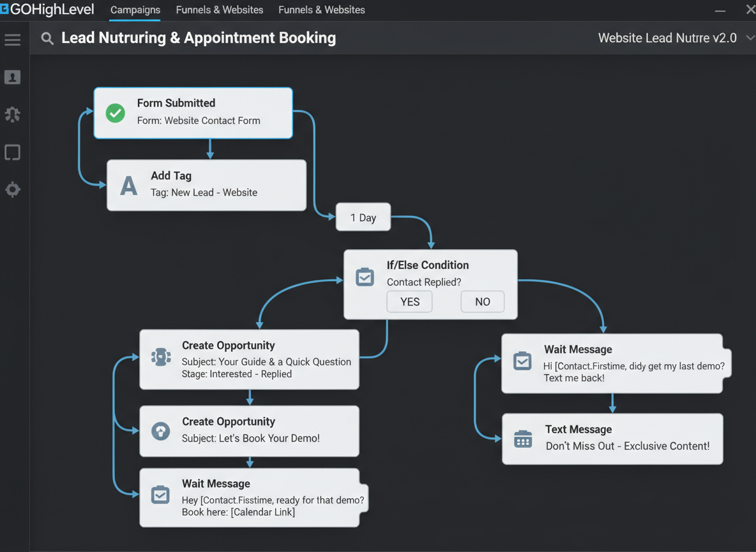The image size is (756, 552).
Task: Click 'Don't Miss Out - Exclusive Content!' text
Action: pyautogui.click(x=627, y=446)
